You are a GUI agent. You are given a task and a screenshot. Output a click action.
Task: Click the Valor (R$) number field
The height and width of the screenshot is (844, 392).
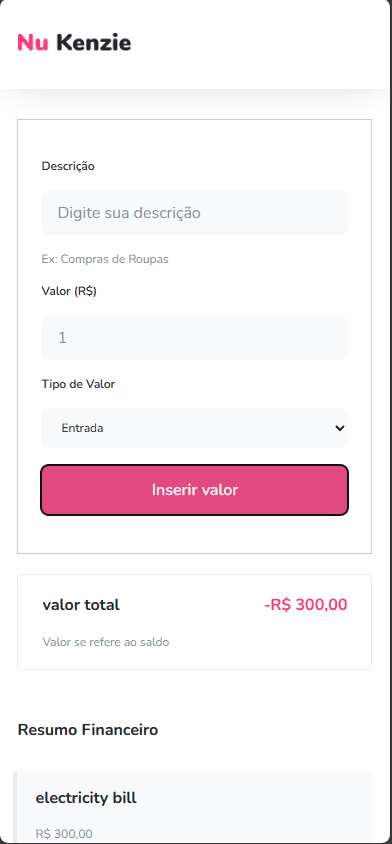(194, 337)
